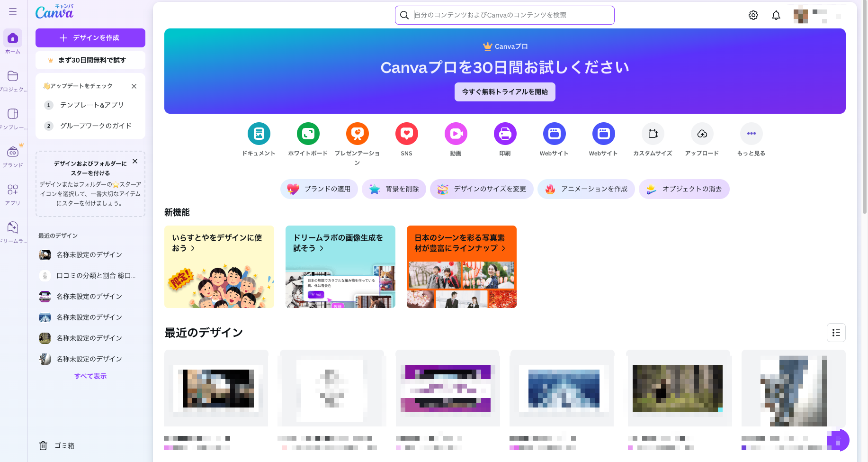Open the blue mountain recent design thumbnail
868x462 pixels.
tap(562, 389)
